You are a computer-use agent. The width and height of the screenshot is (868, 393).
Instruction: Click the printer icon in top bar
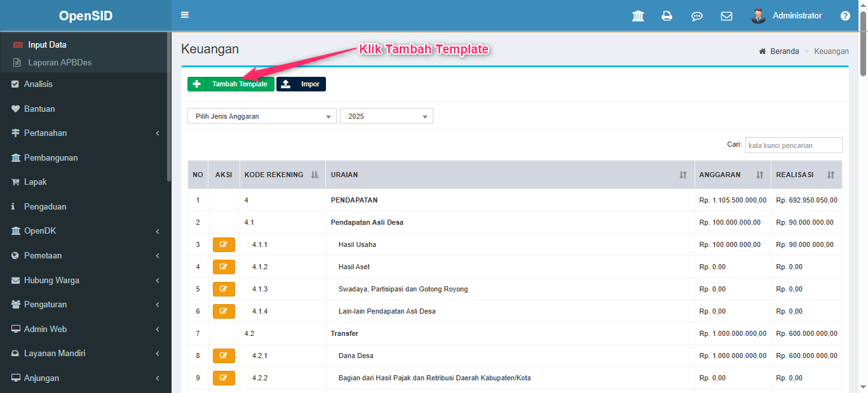click(667, 16)
